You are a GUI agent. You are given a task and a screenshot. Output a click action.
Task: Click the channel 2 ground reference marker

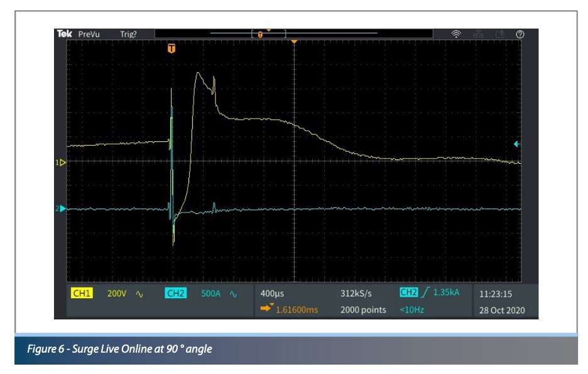point(62,208)
